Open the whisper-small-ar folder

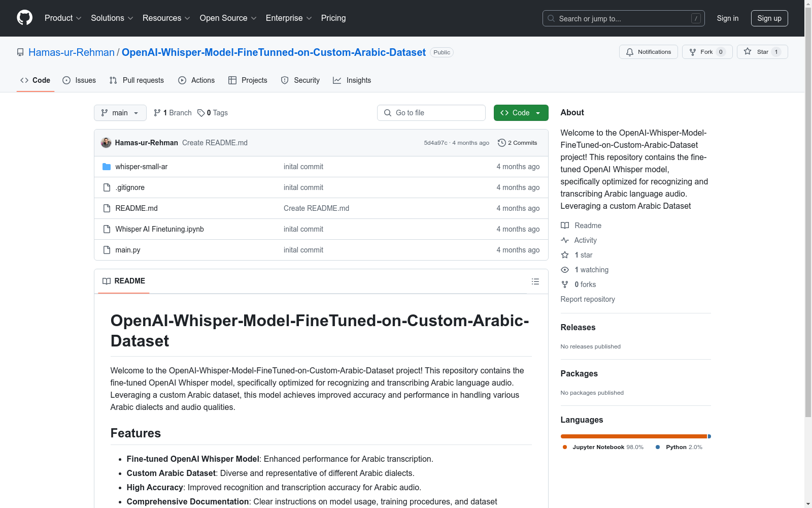coord(142,167)
